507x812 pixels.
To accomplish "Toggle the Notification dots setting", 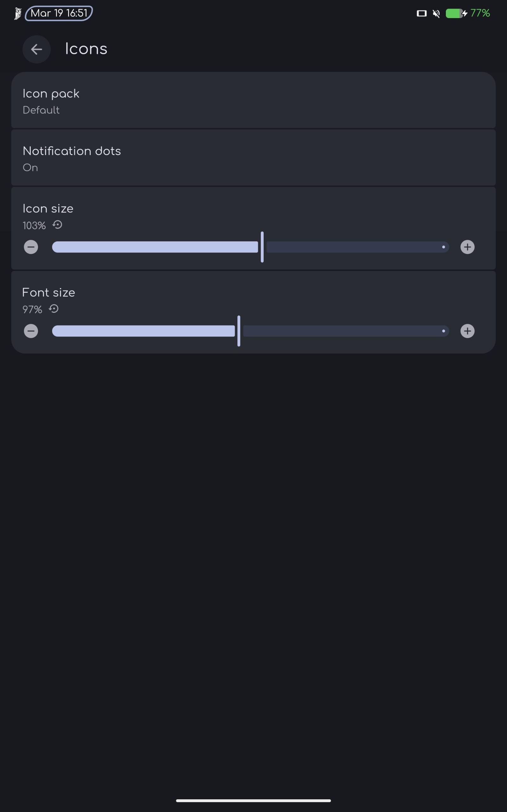I will tap(253, 158).
